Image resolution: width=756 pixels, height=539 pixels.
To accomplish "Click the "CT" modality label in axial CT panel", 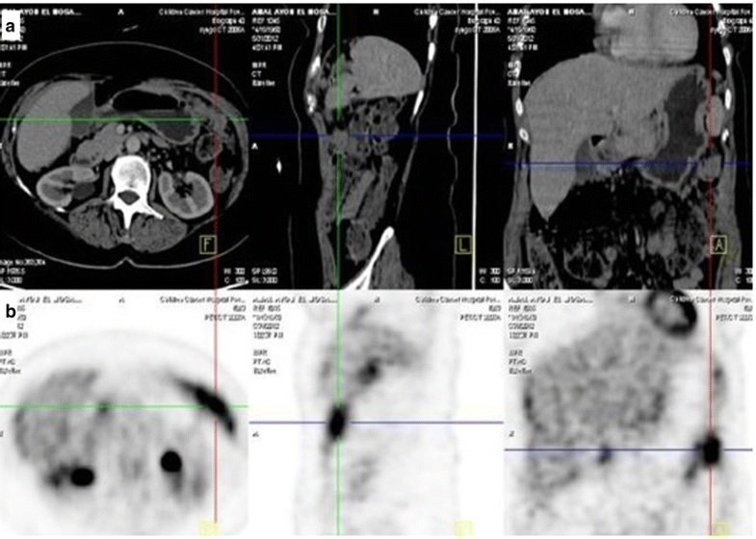I will [x=5, y=74].
